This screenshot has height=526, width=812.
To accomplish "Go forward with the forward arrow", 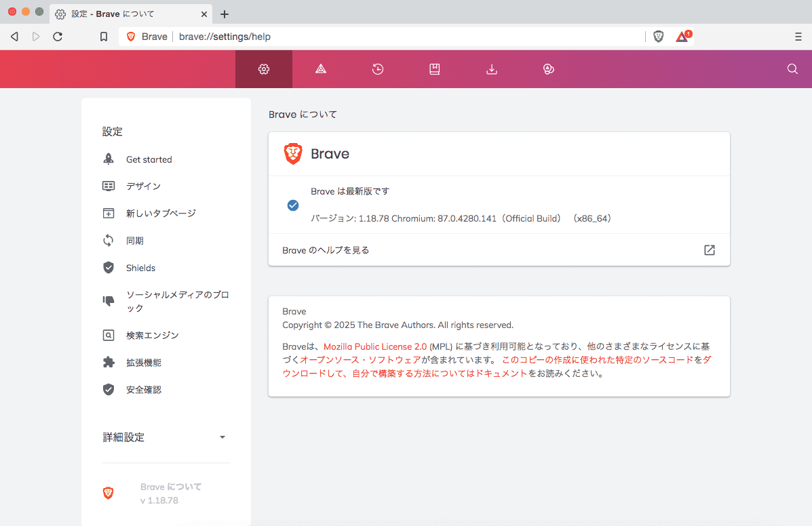I will click(36, 37).
